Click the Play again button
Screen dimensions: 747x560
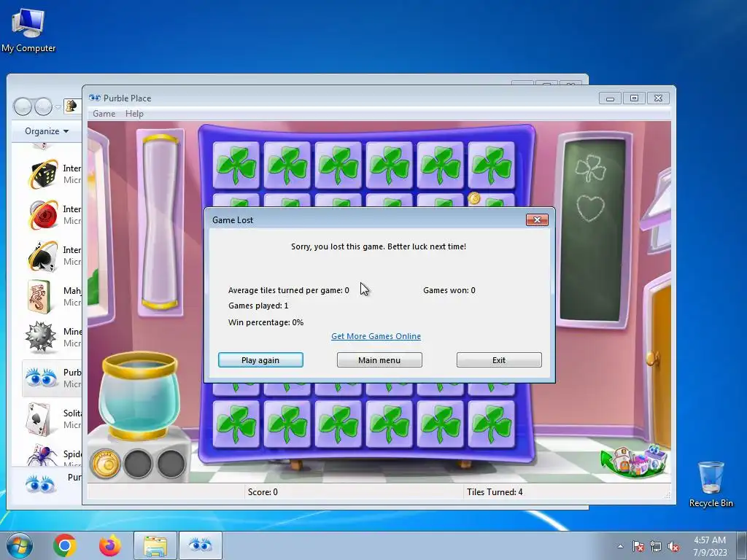260,360
